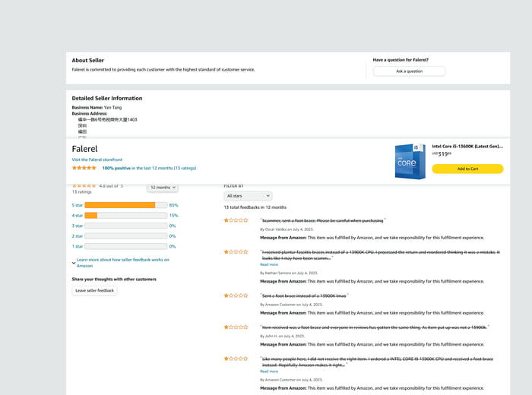
Task: Select the 4 star rating filter link
Action: pyautogui.click(x=78, y=216)
